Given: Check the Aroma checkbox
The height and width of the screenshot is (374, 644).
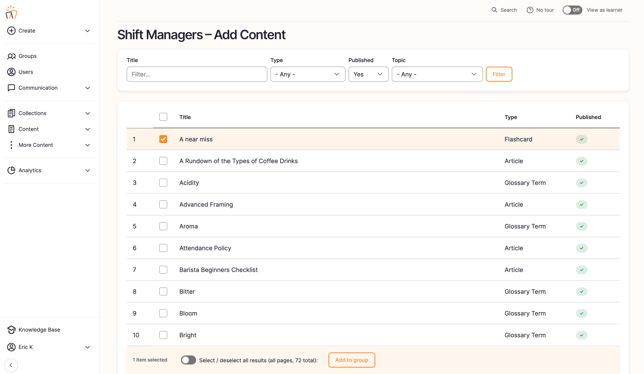Looking at the screenshot, I should coord(163,226).
